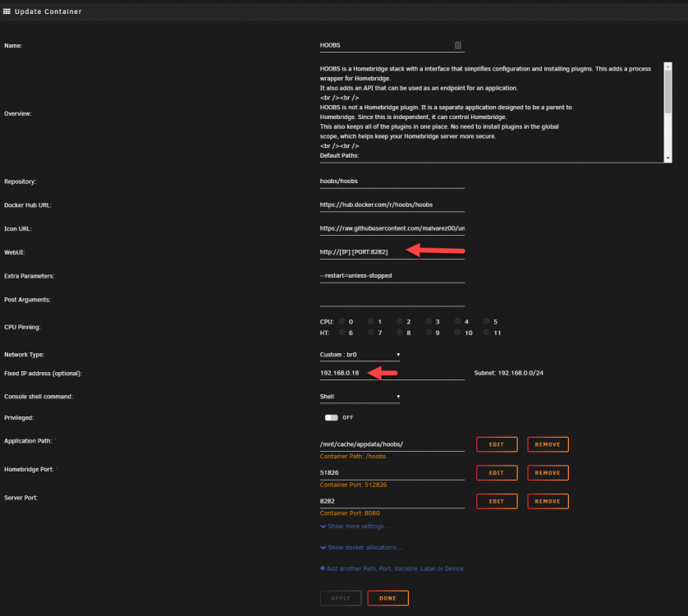
Task: Pin container to CPU 4
Action: pyautogui.click(x=457, y=321)
